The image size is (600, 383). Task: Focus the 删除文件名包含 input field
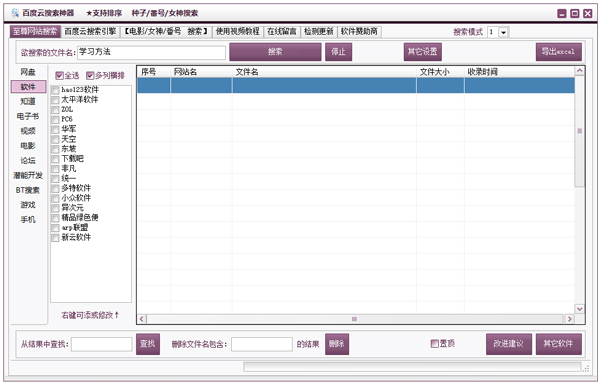[262, 344]
